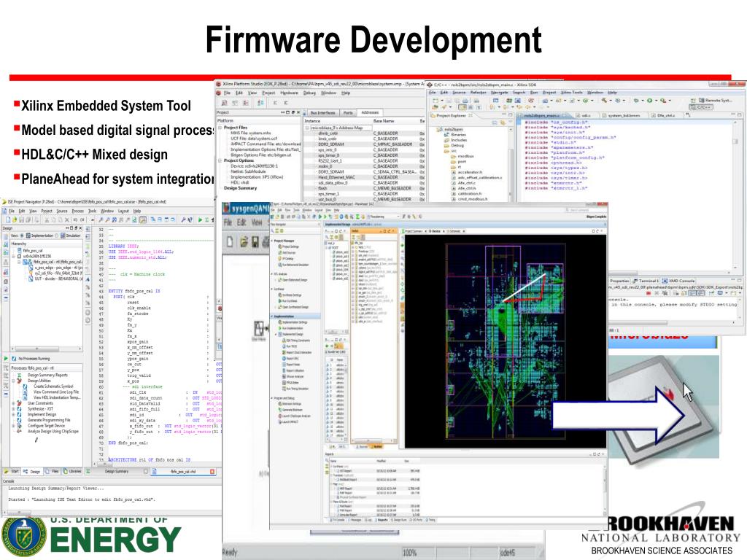Click src folder icon in SDK Project Explorer

[446, 150]
